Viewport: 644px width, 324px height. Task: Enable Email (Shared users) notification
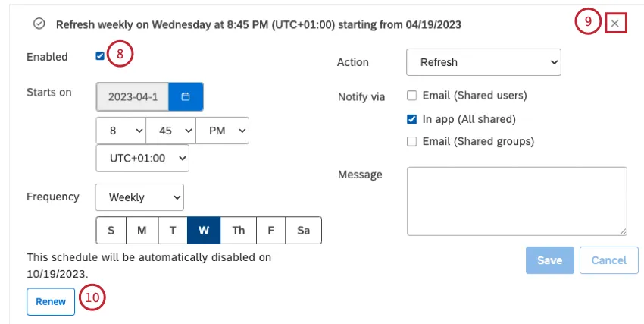coord(411,96)
